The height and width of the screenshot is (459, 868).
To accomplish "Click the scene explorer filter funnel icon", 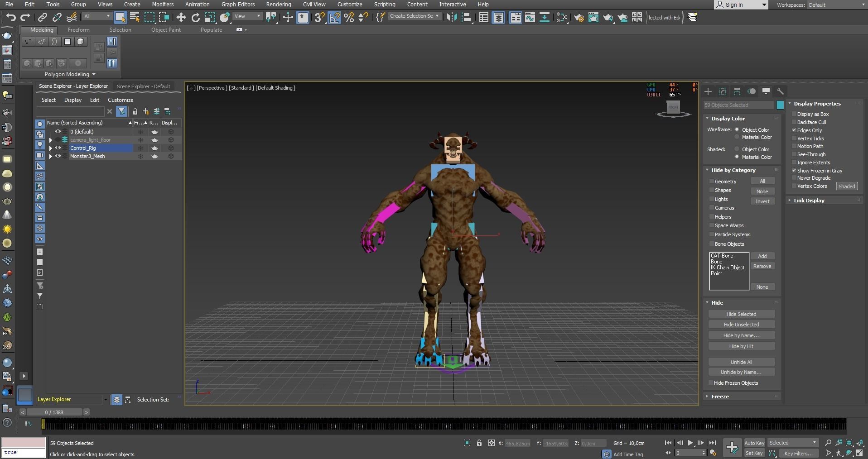I will click(x=121, y=111).
